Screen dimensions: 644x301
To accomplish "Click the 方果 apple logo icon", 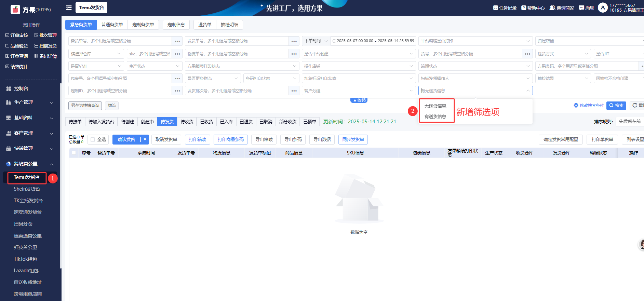I will coord(15,9).
